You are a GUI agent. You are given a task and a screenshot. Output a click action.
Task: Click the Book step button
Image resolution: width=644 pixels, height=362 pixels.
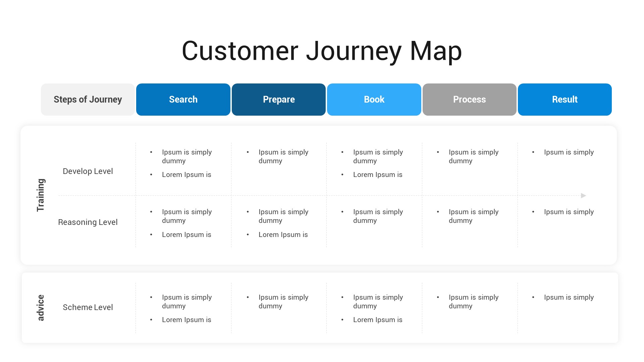click(373, 100)
